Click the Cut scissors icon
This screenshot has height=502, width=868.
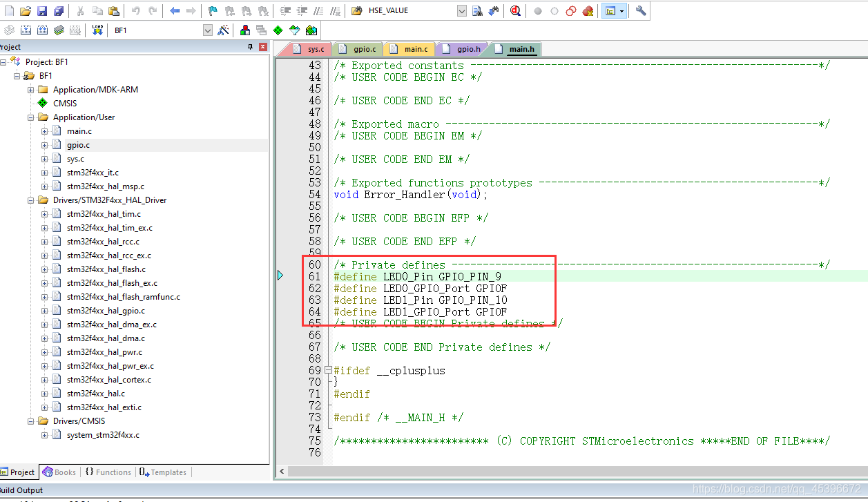click(x=80, y=11)
